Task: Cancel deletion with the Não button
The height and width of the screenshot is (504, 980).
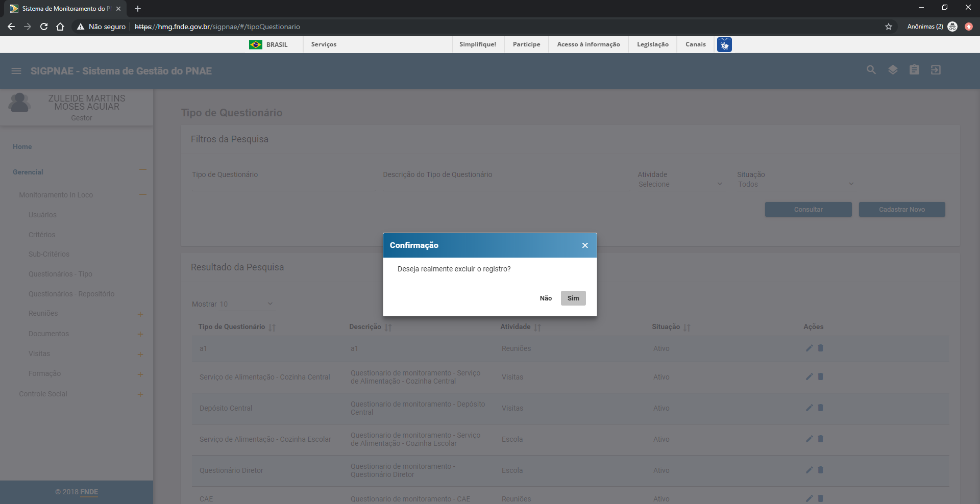Action: 546,298
